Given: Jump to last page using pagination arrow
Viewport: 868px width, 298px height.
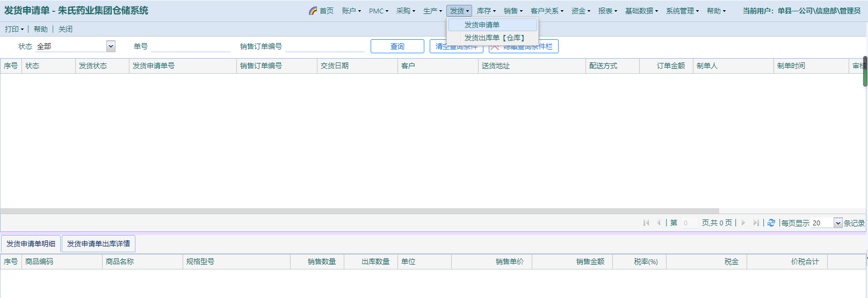Looking at the screenshot, I should pos(756,223).
